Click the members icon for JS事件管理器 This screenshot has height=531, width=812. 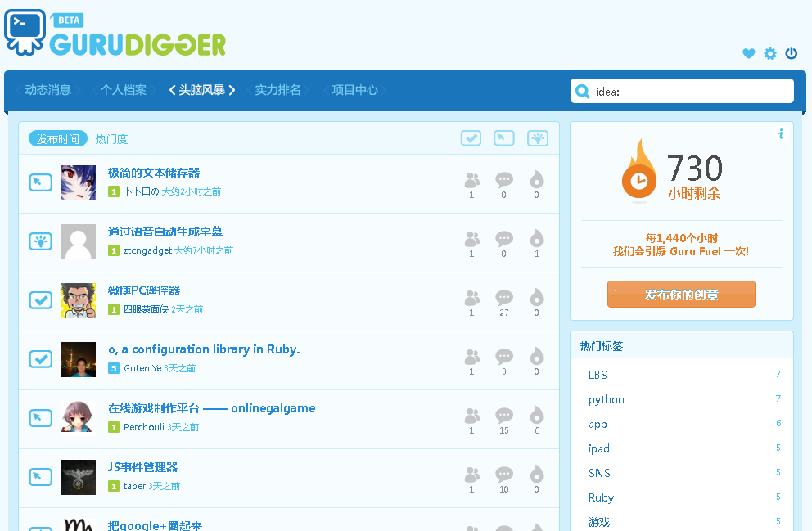pos(471,475)
